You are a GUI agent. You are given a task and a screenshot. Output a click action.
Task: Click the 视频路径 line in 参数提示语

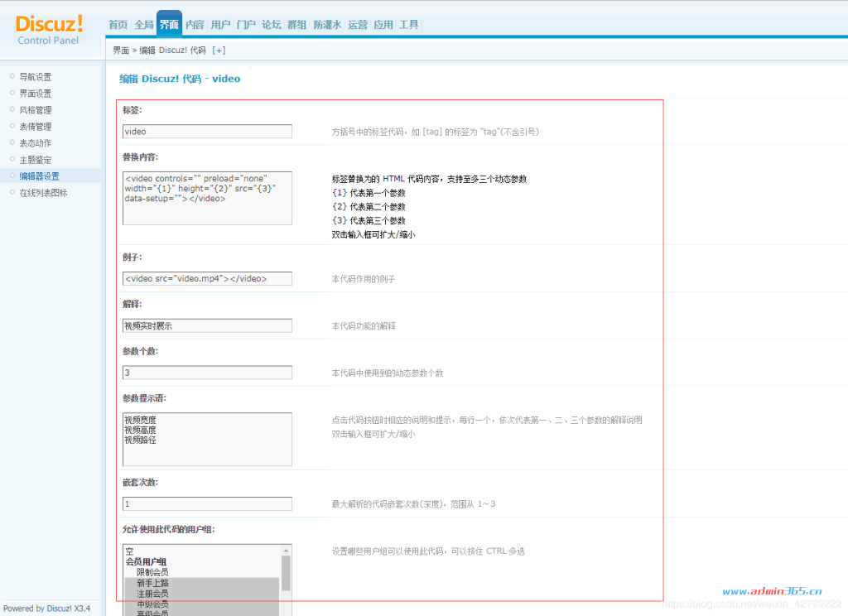tap(140, 440)
